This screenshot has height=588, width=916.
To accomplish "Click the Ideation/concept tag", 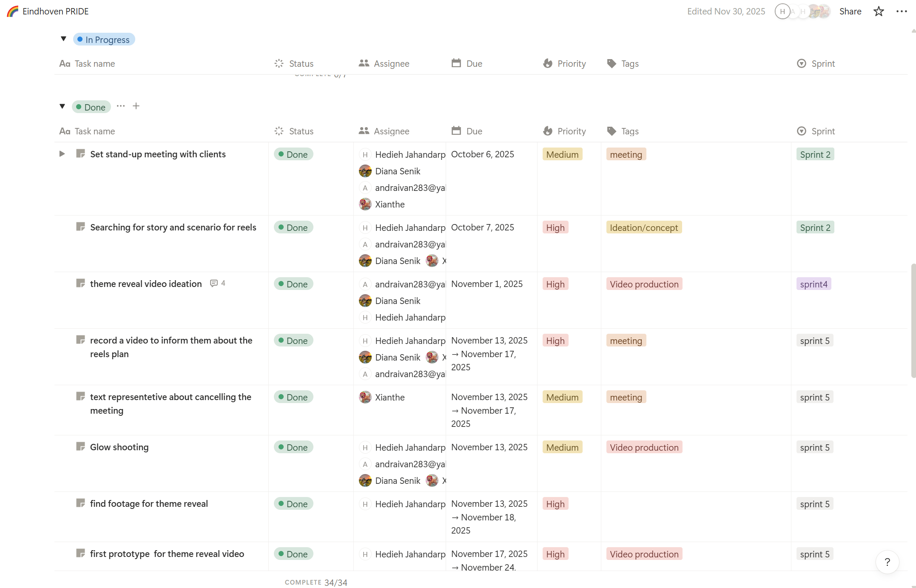I will tap(643, 228).
